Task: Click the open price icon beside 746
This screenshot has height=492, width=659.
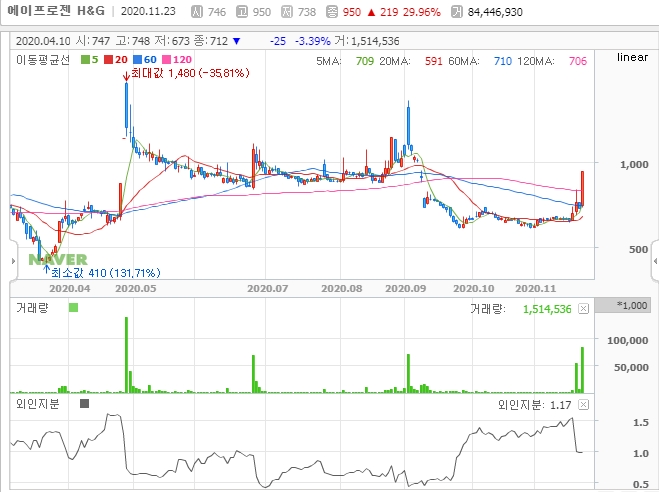Action: (197, 12)
